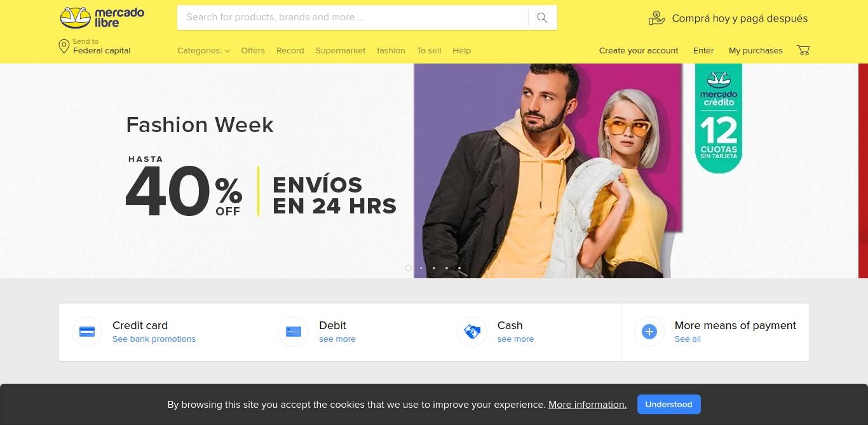The image size is (868, 425).
Task: Click the Debit card icon
Action: [294, 332]
